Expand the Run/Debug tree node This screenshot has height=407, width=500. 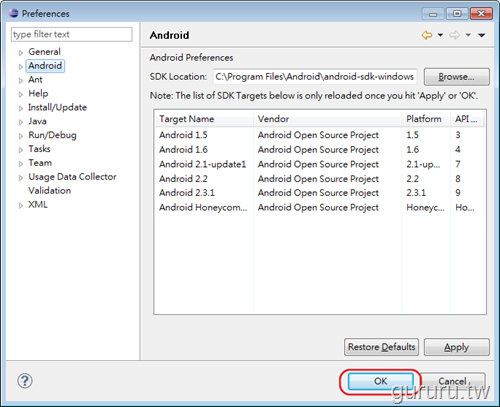tap(21, 136)
